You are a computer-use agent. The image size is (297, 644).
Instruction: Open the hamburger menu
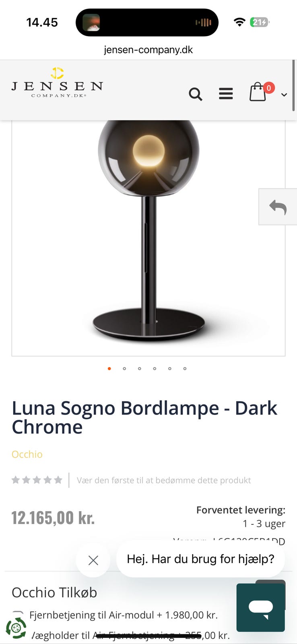coord(226,93)
